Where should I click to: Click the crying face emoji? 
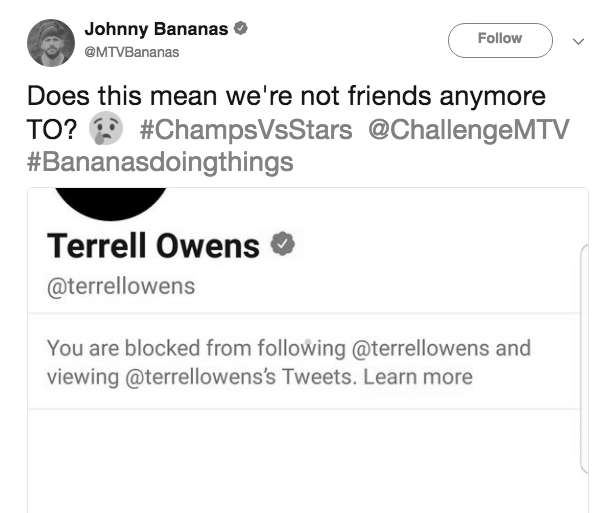pyautogui.click(x=106, y=128)
